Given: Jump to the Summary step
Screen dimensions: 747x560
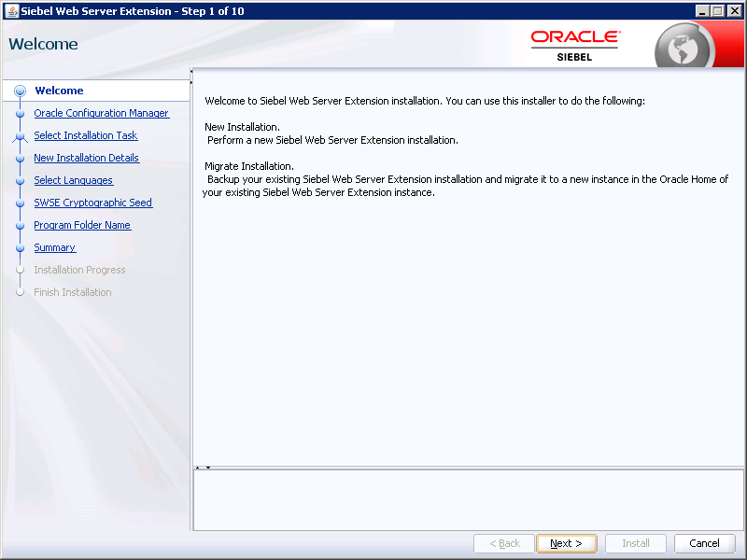Looking at the screenshot, I should tap(55, 247).
